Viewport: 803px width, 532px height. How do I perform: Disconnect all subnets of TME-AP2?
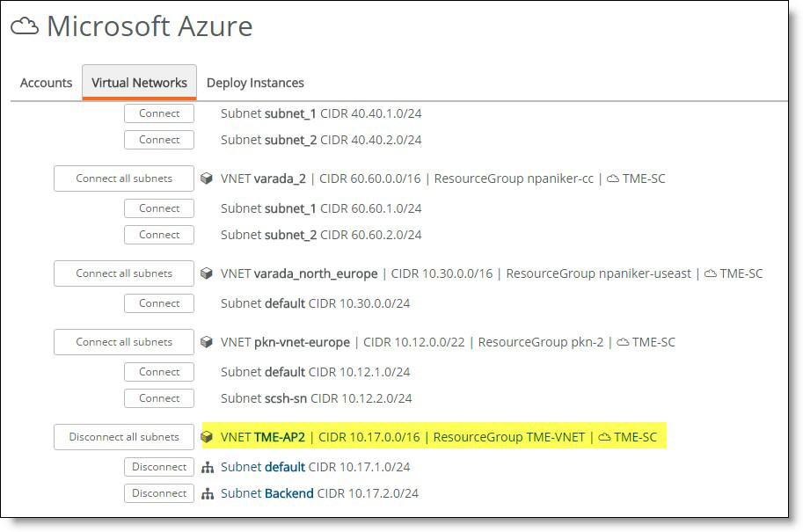pyautogui.click(x=124, y=437)
